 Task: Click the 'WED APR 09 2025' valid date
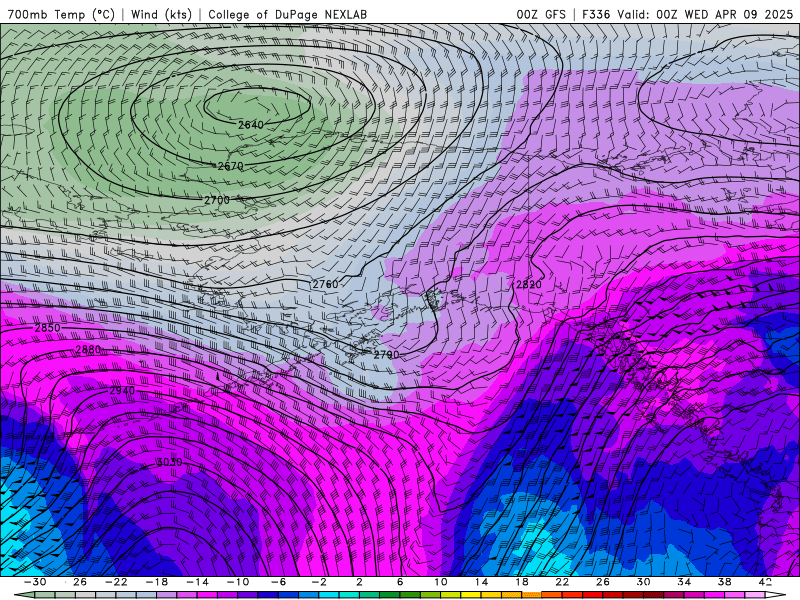pyautogui.click(x=738, y=15)
